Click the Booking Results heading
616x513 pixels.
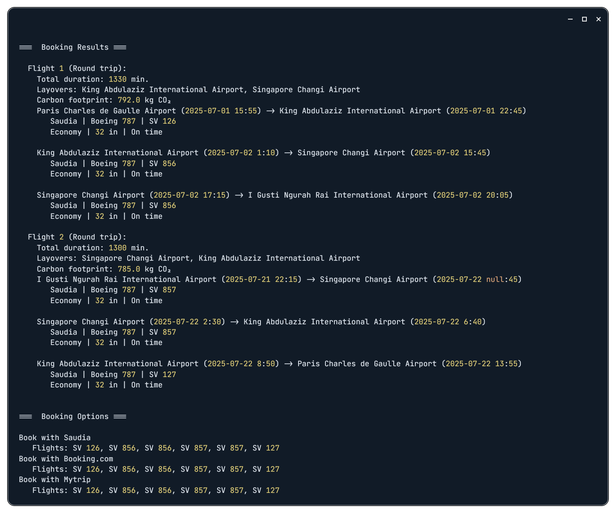point(75,47)
